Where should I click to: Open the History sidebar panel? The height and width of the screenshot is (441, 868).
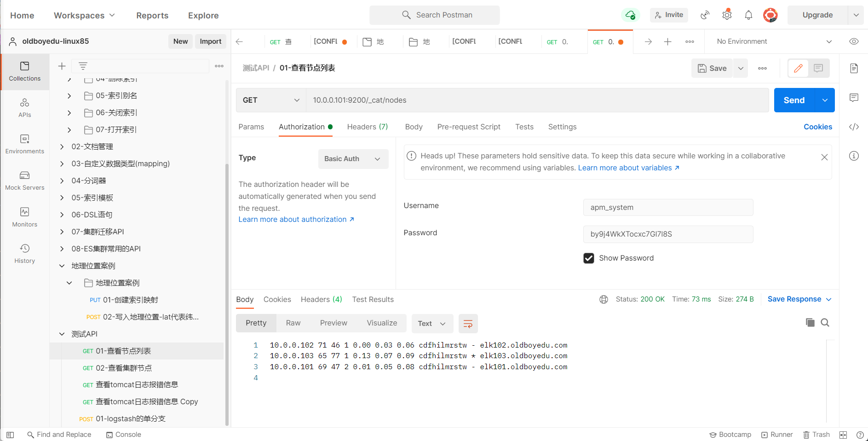[25, 253]
